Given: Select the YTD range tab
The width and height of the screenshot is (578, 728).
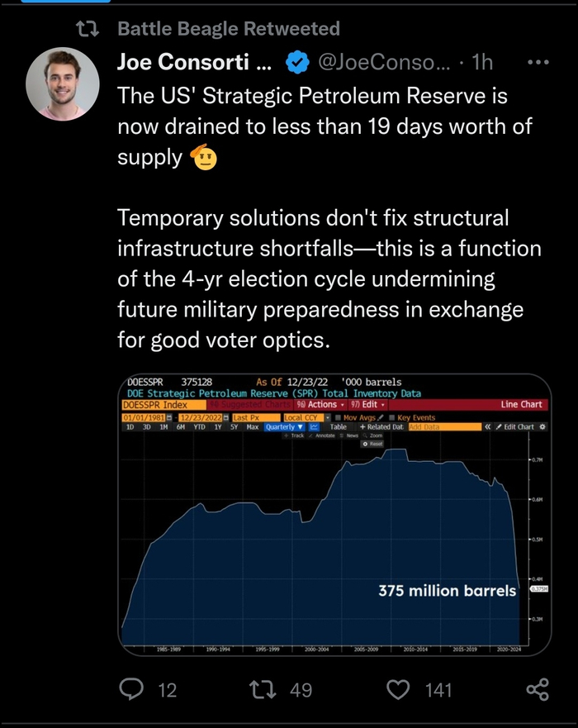Looking at the screenshot, I should point(198,427).
